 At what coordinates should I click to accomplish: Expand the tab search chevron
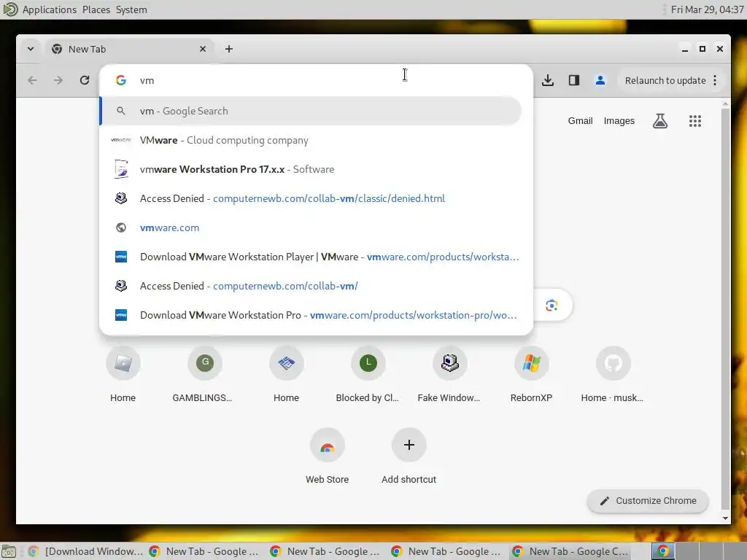(31, 49)
